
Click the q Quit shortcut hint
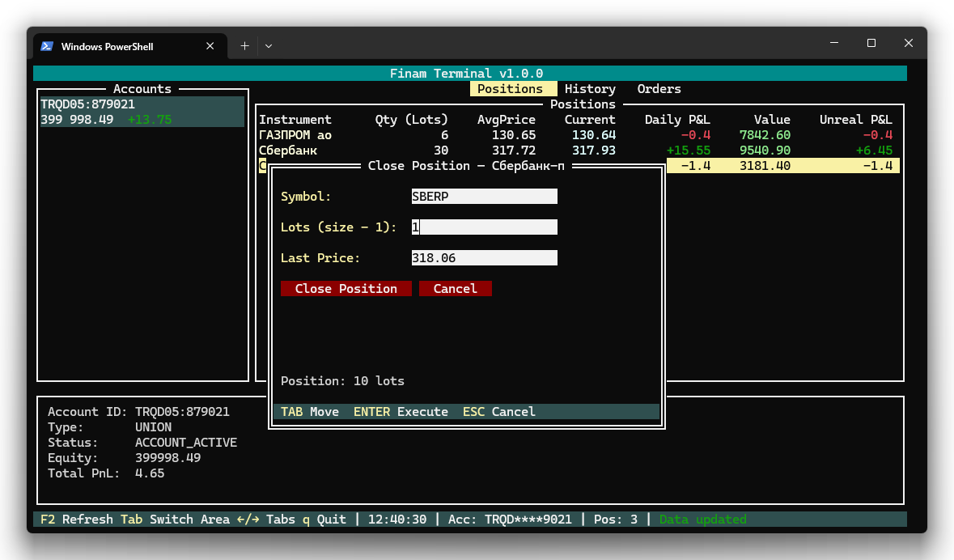(x=324, y=520)
